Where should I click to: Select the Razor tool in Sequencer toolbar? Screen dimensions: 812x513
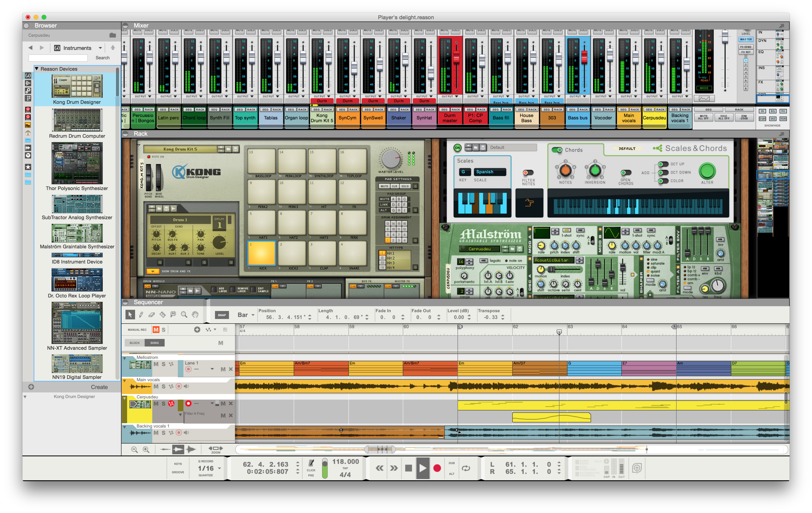point(162,315)
